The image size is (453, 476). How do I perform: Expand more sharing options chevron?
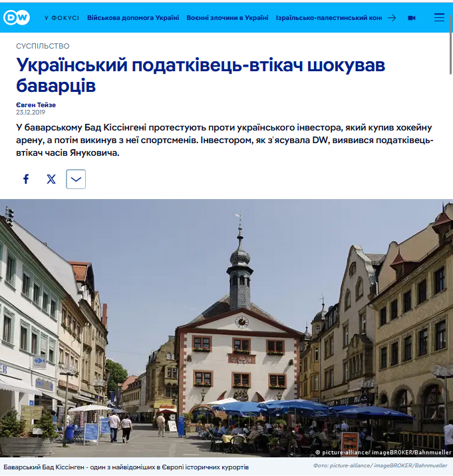click(76, 179)
